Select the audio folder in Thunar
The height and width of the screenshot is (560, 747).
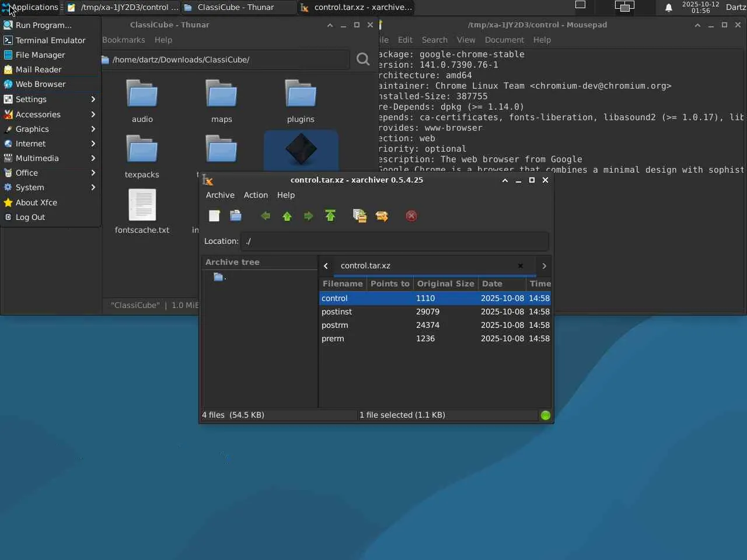[142, 101]
